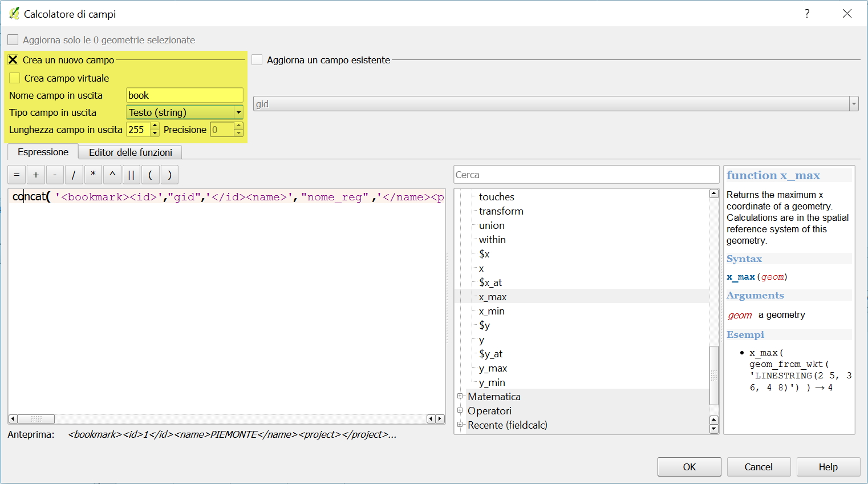Expand the Operatori function group

coord(460,410)
